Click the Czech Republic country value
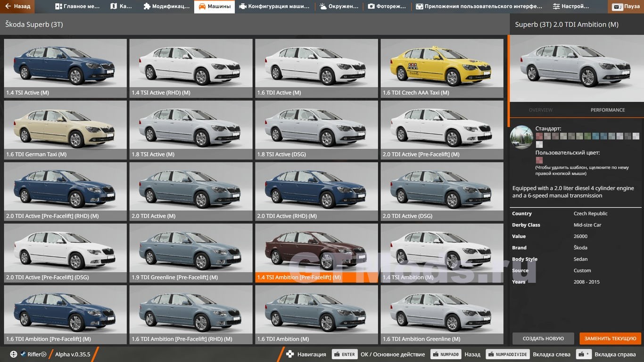Image resolution: width=644 pixels, height=362 pixels. click(590, 214)
